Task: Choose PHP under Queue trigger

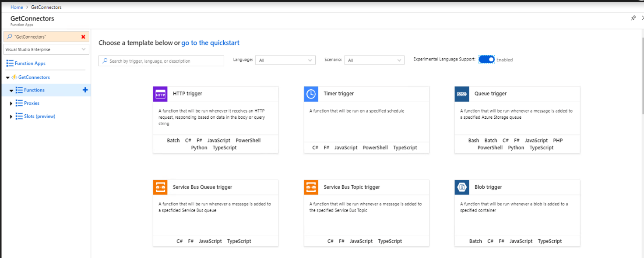Action: pos(558,141)
